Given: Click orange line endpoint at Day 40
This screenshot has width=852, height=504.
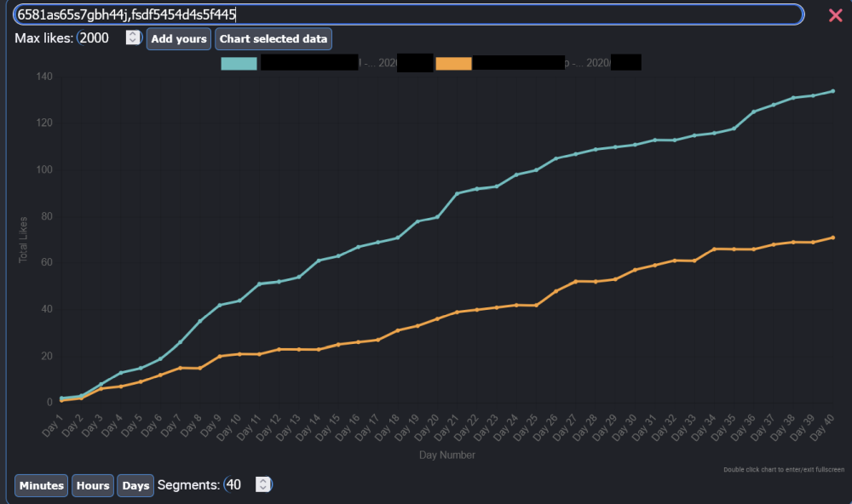Looking at the screenshot, I should pyautogui.click(x=832, y=238).
